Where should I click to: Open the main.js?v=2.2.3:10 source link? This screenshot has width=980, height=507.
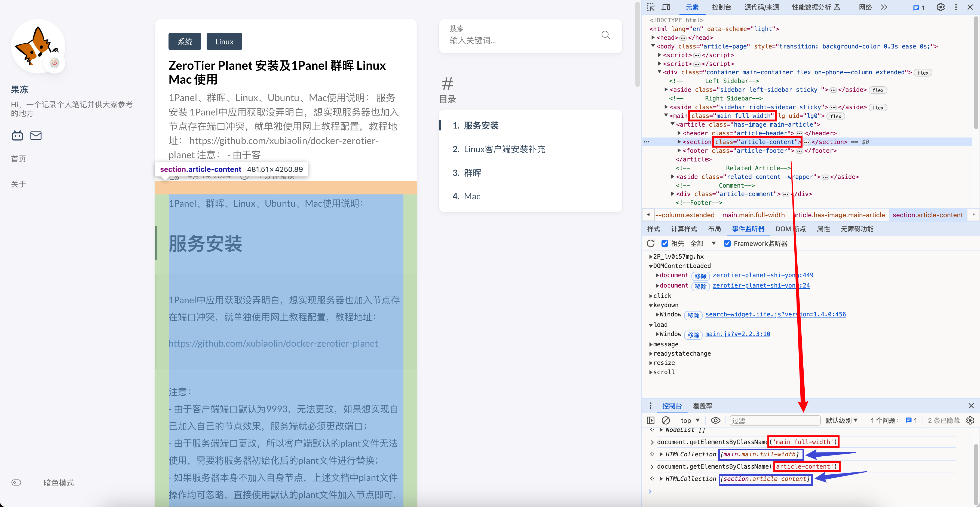[738, 334]
